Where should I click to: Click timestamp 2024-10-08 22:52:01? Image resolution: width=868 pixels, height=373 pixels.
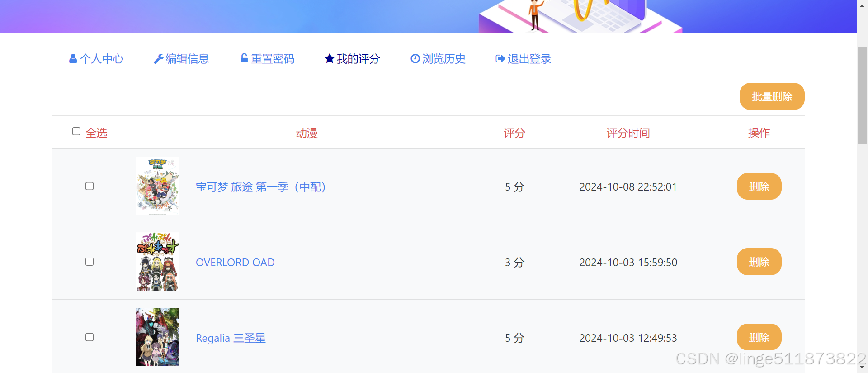[628, 187]
